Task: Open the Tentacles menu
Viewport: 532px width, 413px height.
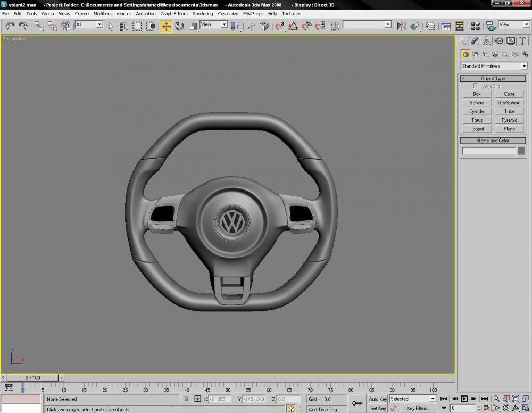Action: tap(292, 14)
